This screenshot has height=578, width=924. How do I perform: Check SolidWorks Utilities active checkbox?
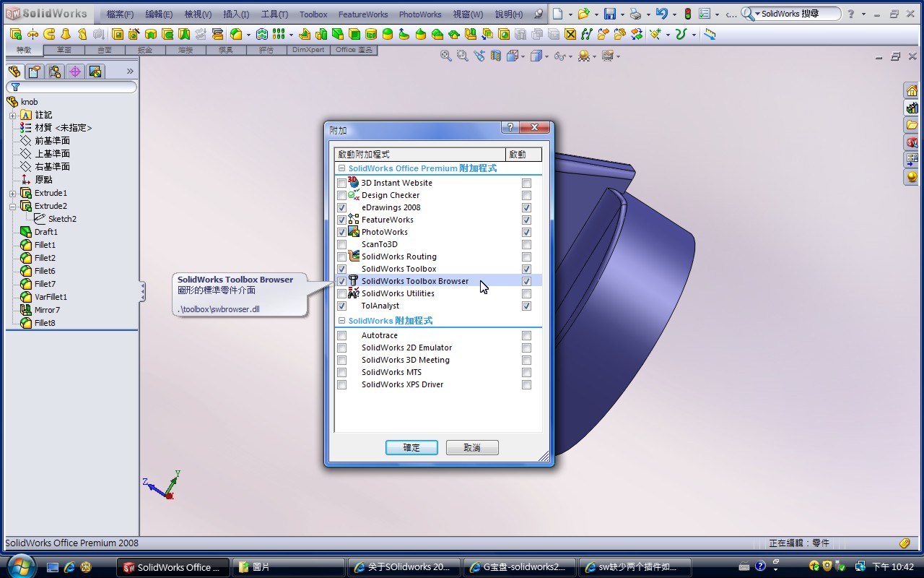click(x=341, y=293)
